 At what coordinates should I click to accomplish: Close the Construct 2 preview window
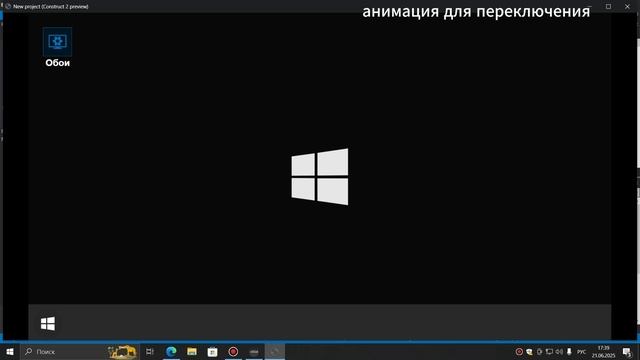tap(627, 6)
